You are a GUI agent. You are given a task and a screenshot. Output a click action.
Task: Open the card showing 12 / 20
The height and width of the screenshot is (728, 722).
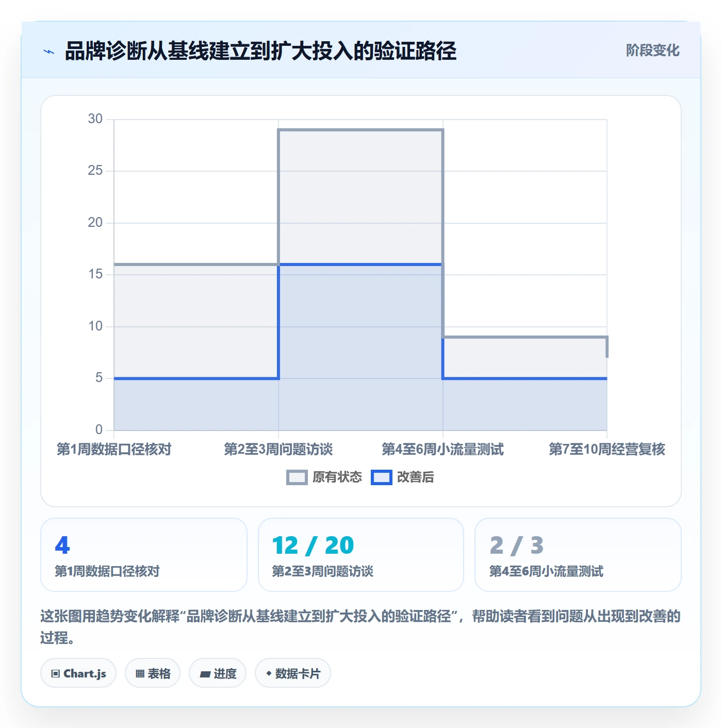pos(361,555)
